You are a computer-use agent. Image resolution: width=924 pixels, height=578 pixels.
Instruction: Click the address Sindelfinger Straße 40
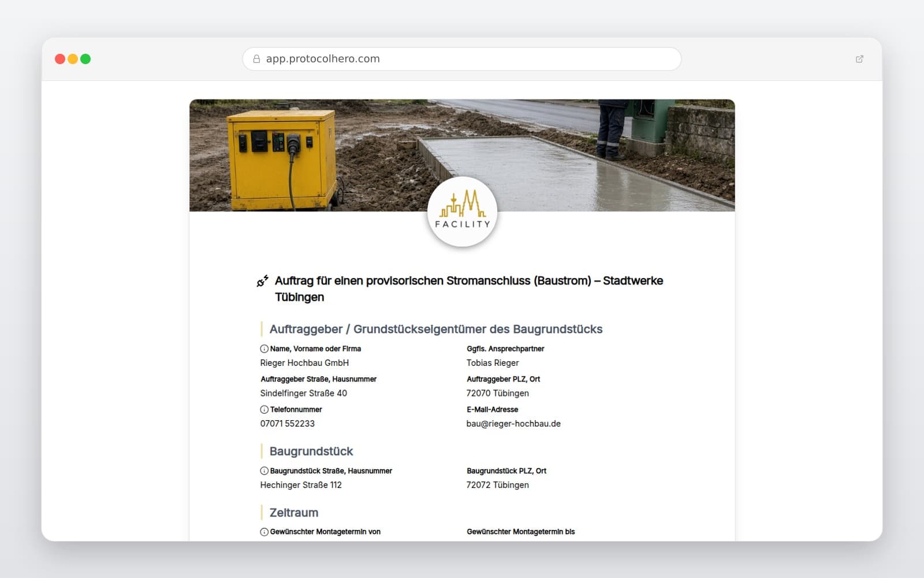point(304,393)
